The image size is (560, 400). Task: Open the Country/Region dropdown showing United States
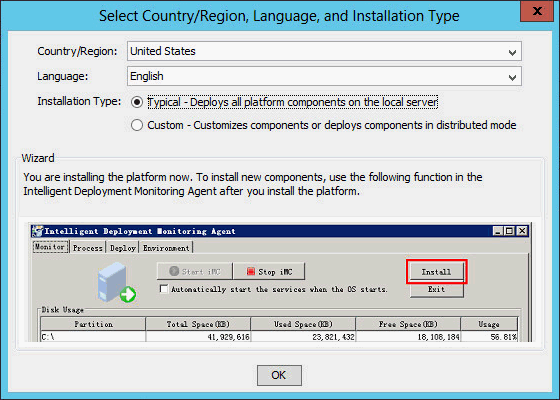point(324,51)
